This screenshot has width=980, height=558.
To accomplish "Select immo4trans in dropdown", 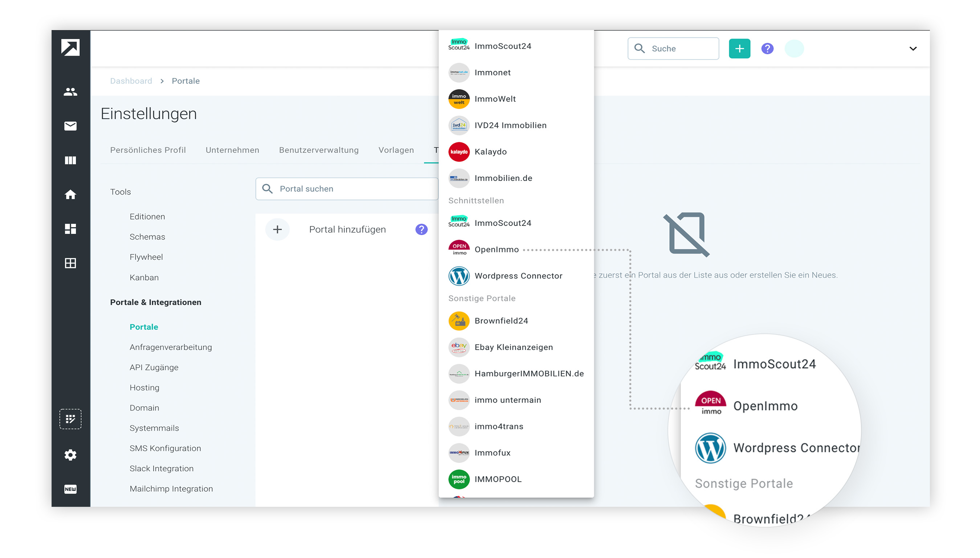I will point(516,427).
